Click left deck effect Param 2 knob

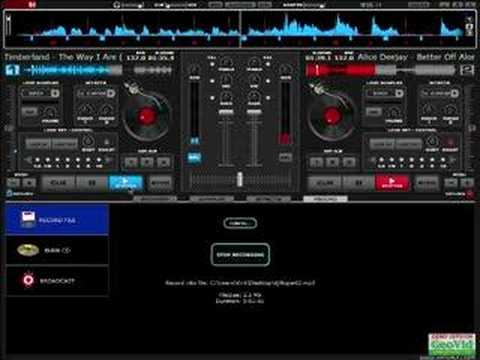point(107,110)
